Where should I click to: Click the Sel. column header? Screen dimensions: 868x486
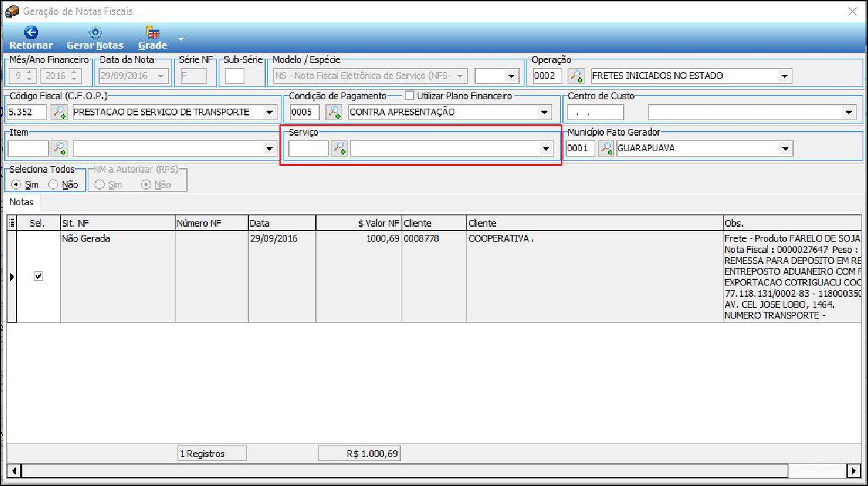click(x=38, y=223)
